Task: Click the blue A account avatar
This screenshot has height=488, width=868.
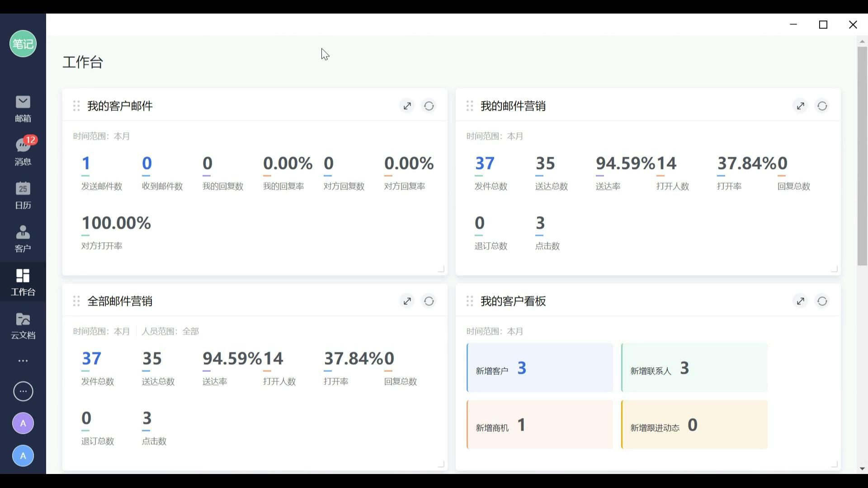Action: [23, 456]
